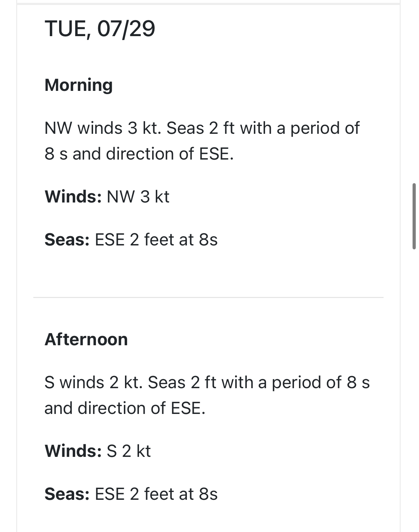Click the afternoon S winds forecast paragraph
The width and height of the screenshot is (419, 532).
click(207, 395)
